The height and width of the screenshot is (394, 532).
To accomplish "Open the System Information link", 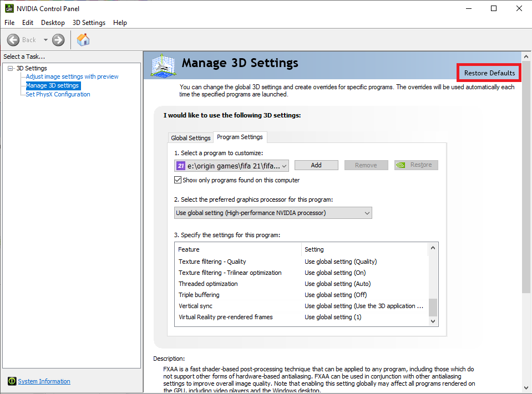I will click(44, 381).
